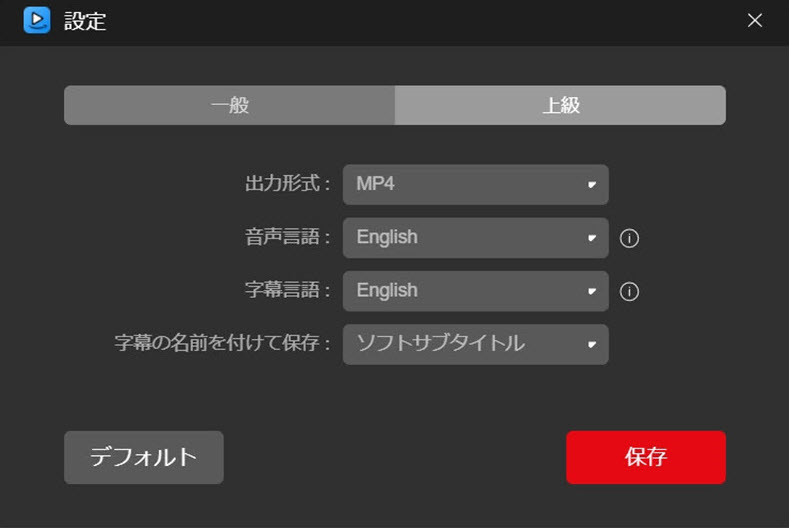Open info icon beside 音声言語
Image resolution: width=789 pixels, height=528 pixels.
pos(629,238)
